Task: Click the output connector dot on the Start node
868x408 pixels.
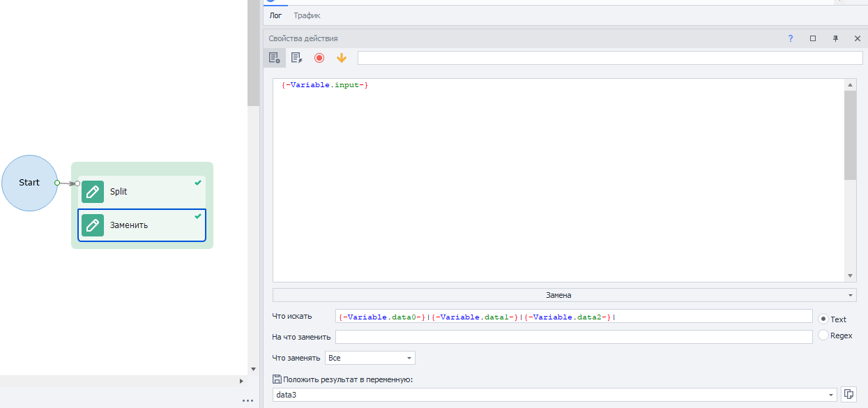Action: 57,183
